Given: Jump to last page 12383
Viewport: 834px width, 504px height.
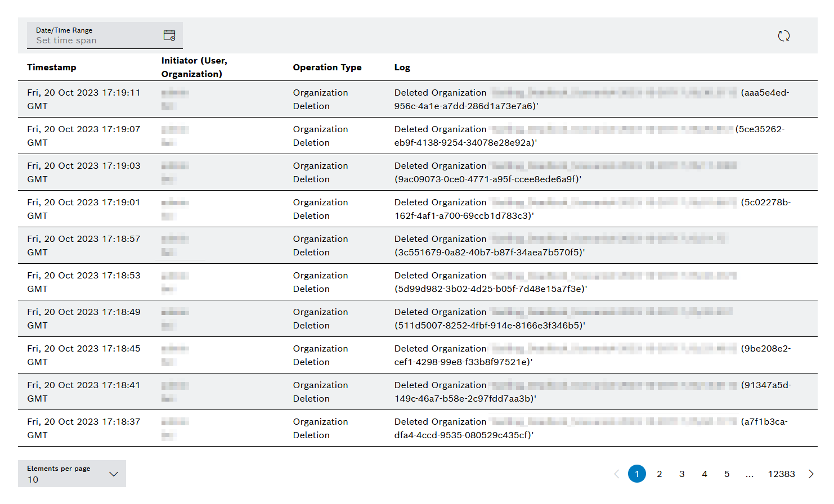Looking at the screenshot, I should tap(781, 474).
